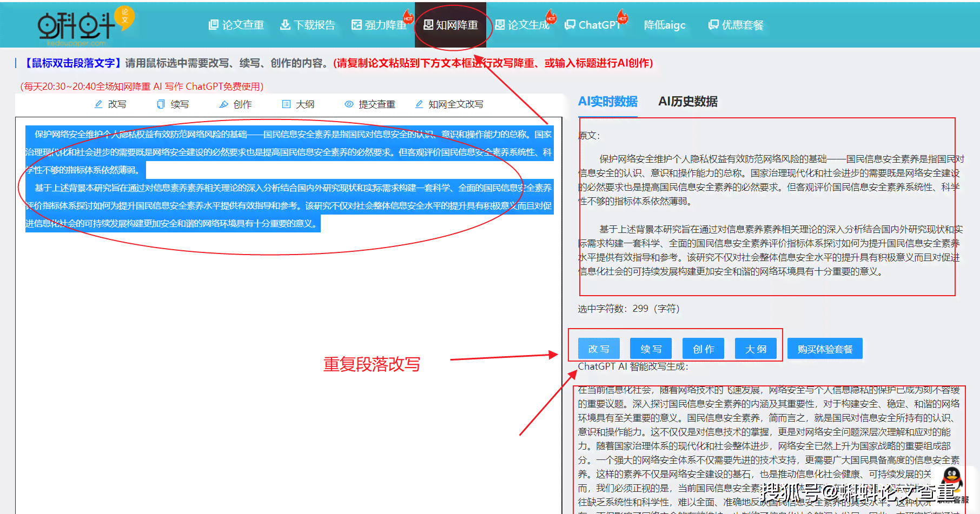Image resolution: width=980 pixels, height=514 pixels.
Task: Click the 论文生成 nav icon
Action: pos(500,25)
